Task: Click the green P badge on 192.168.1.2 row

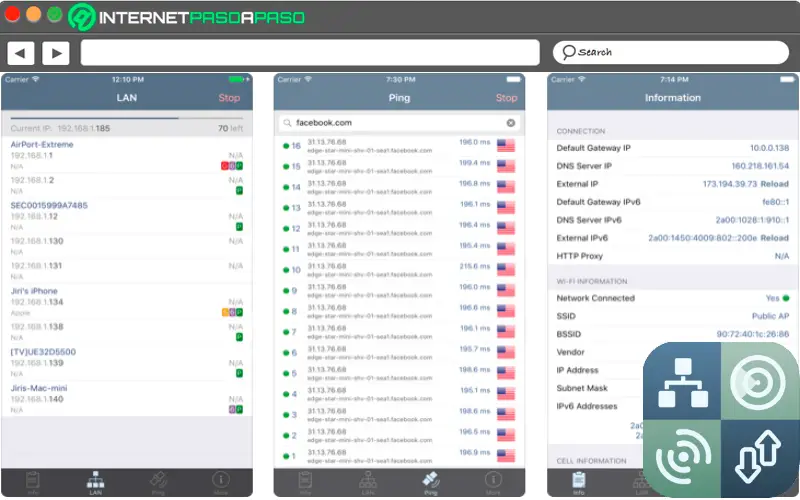Action: 239,190
